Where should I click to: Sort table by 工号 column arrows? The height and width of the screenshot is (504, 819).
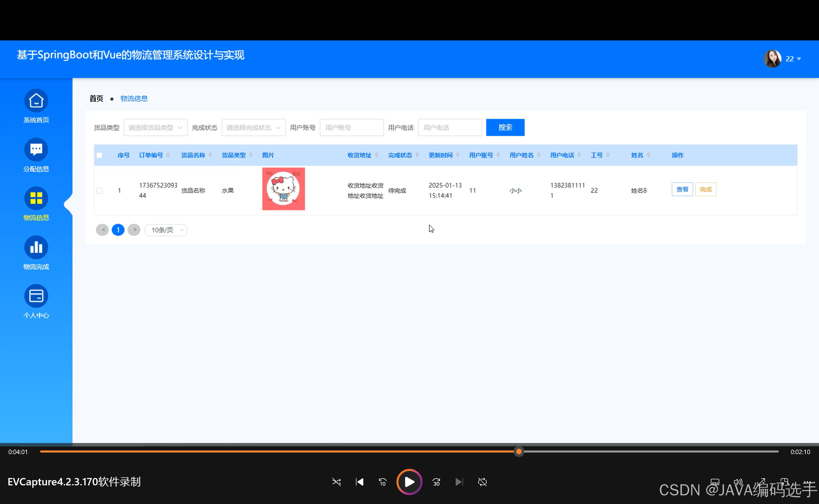coord(608,155)
